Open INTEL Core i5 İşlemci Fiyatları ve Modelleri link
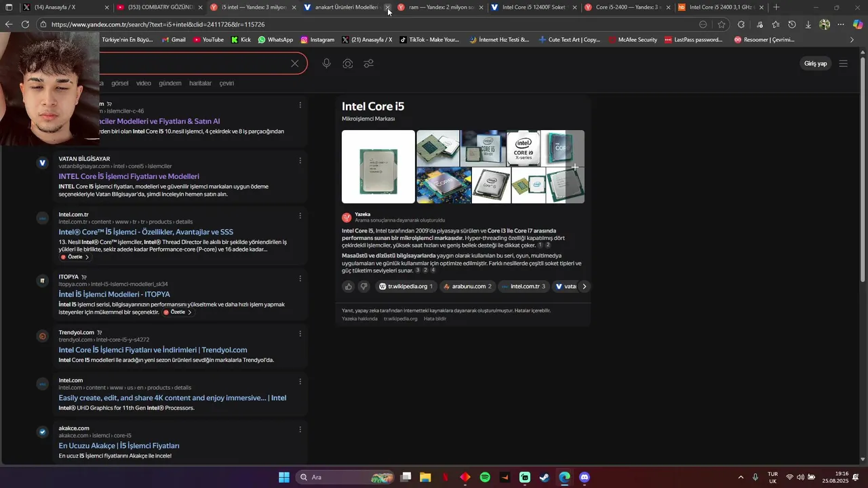Image resolution: width=868 pixels, height=488 pixels. (x=129, y=176)
